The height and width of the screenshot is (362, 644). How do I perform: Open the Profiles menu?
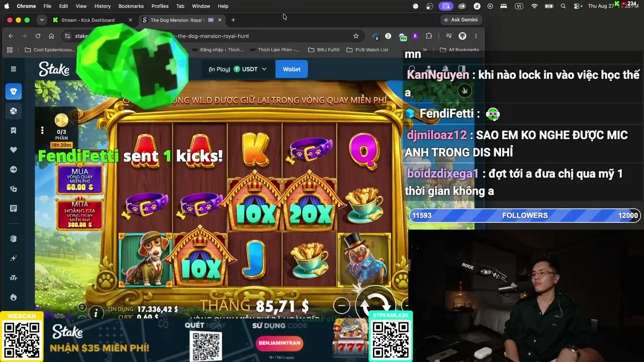(x=160, y=6)
